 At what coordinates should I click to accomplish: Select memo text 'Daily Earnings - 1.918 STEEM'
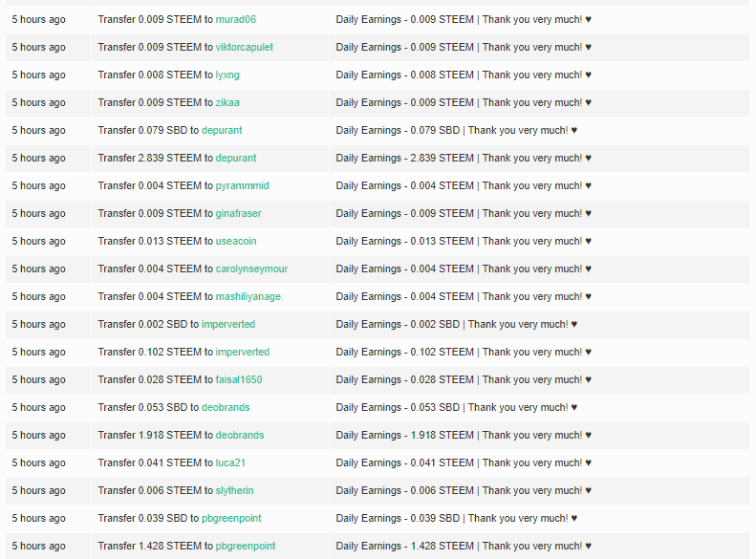click(x=405, y=435)
